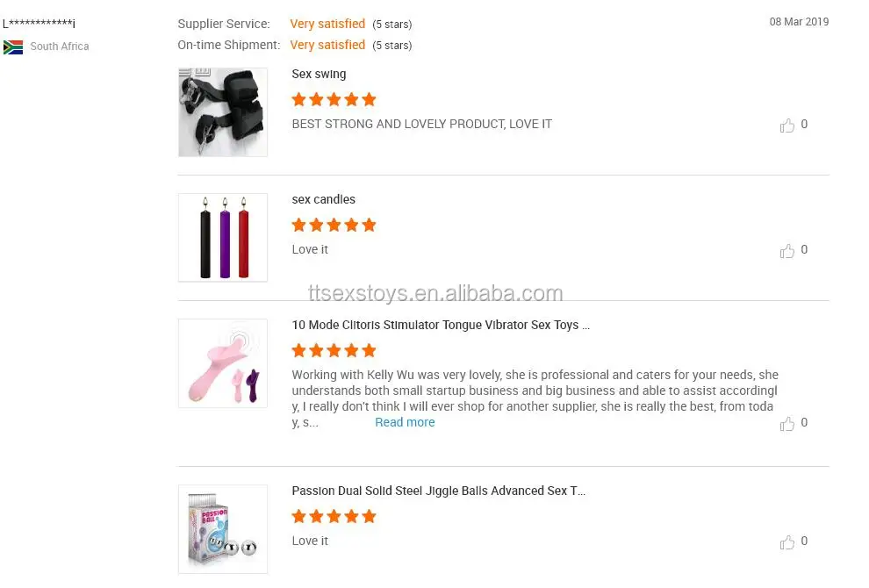The image size is (869, 588).
Task: Open Passion Dual Solid Steel Jiggle Balls title
Action: pos(438,491)
